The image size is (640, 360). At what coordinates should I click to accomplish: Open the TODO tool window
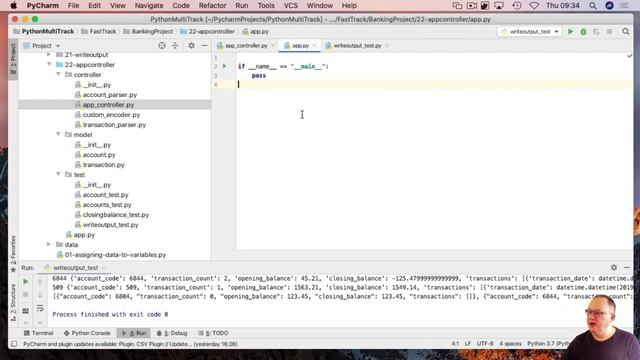point(213,333)
